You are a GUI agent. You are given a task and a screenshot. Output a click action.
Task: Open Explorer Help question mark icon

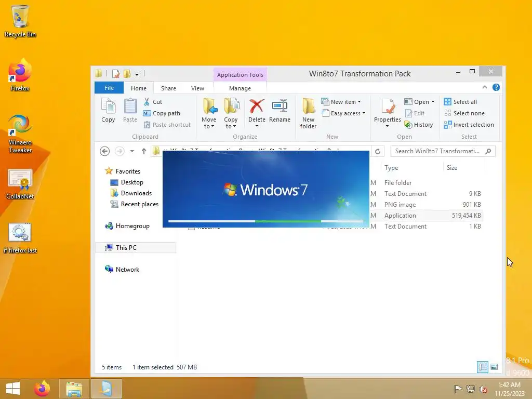pos(496,87)
